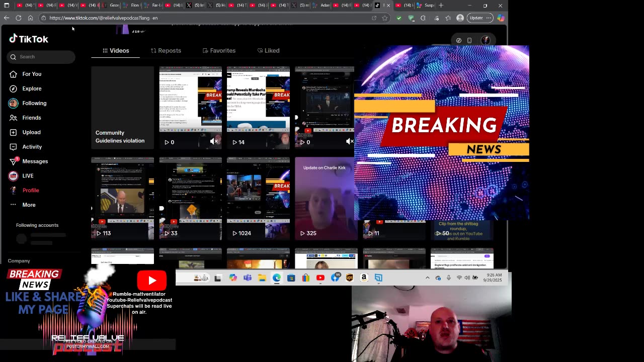Click the Friends people icon
Viewport: 644px width, 362px height.
(13, 118)
